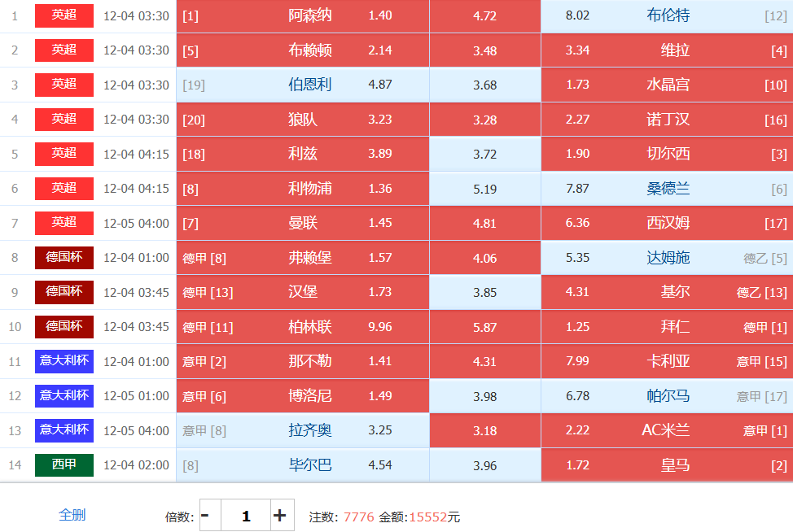
Task: Toggle draw odds 5.19 in 利物浦 match
Action: click(485, 189)
